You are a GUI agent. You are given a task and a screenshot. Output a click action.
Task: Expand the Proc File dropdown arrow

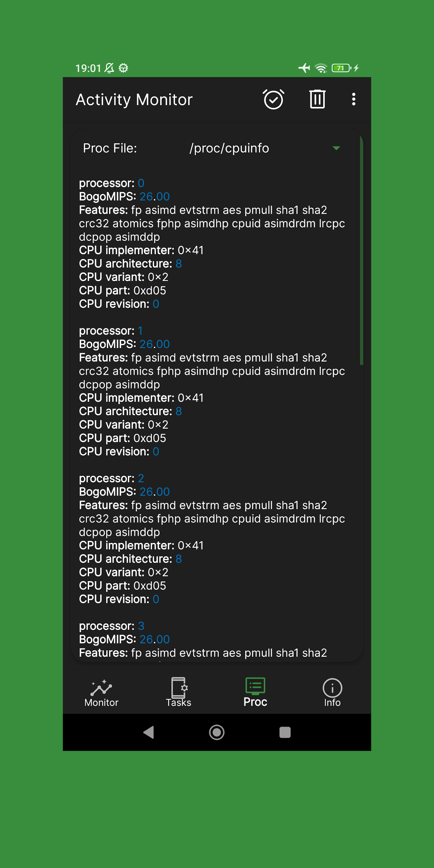pos(336,148)
